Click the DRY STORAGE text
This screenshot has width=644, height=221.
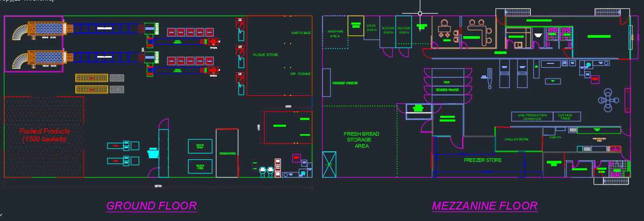click(x=300, y=74)
